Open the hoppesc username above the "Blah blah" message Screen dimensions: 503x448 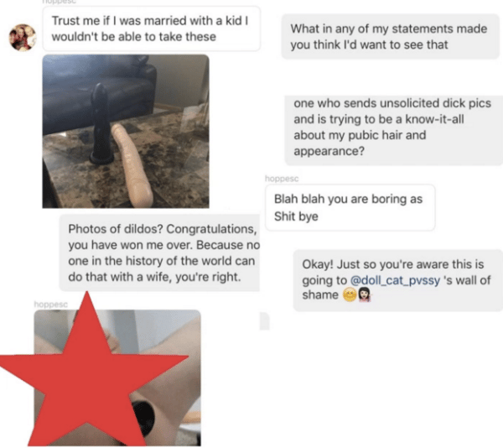point(282,179)
